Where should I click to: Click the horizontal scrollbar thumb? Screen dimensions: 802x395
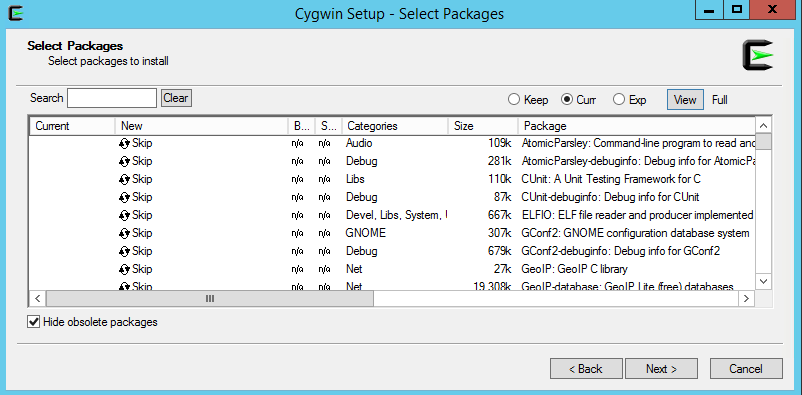[x=210, y=298]
